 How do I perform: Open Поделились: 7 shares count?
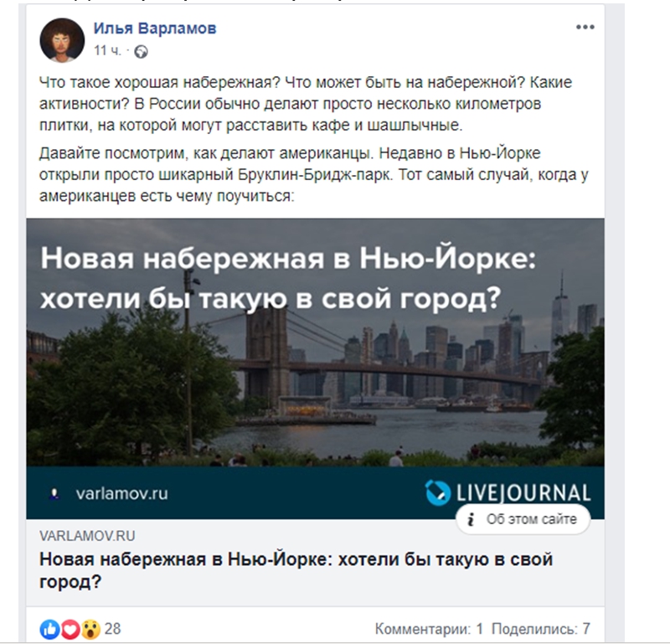[541, 629]
